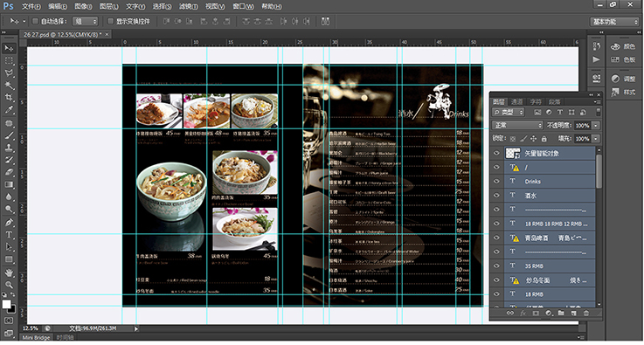644x345 pixels.
Task: Open the 滤镜(T) menu
Action: pyautogui.click(x=189, y=7)
